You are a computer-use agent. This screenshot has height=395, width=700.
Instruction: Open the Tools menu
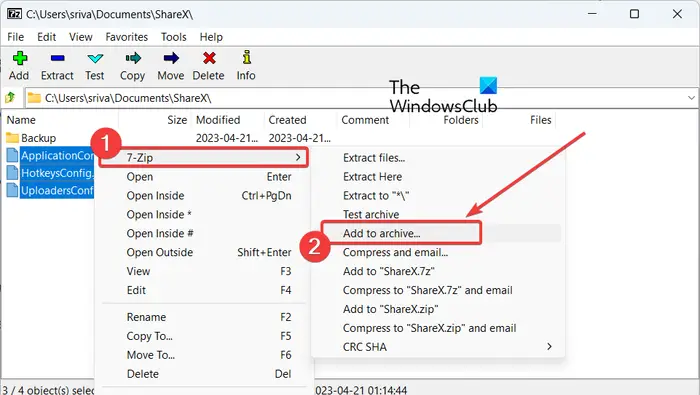point(174,37)
